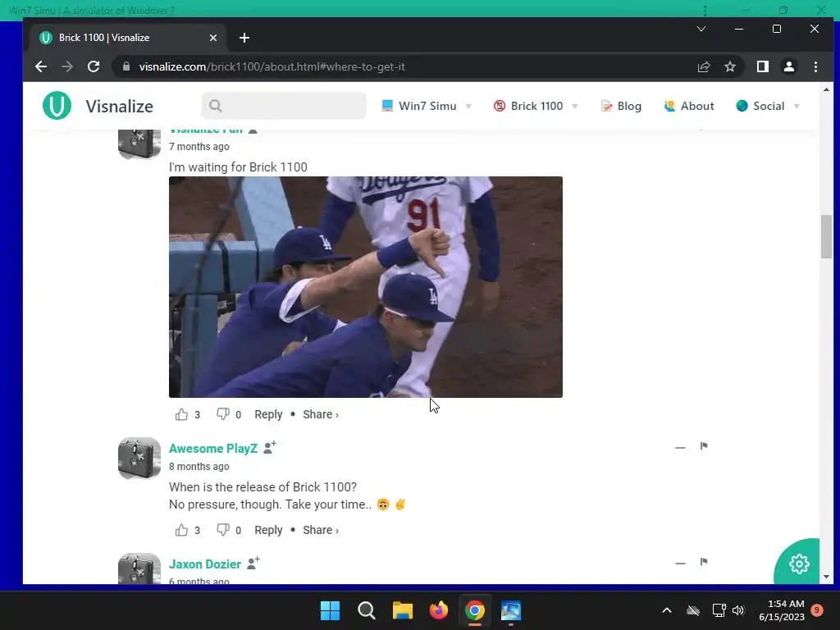
Task: Click the site search field
Action: (284, 106)
